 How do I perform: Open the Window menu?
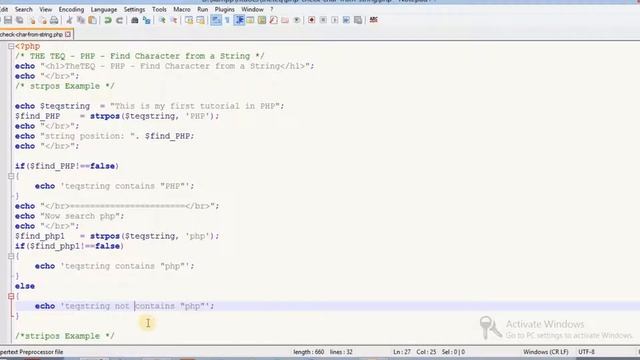coord(252,9)
